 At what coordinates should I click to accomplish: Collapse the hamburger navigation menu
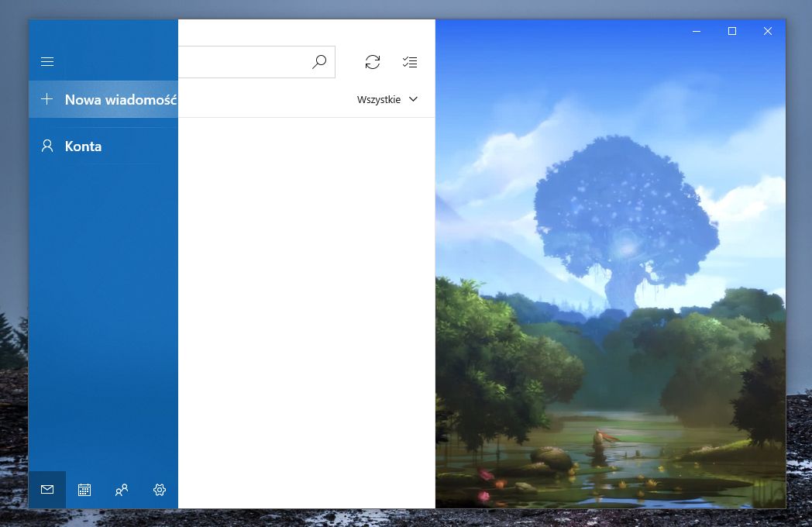[x=47, y=62]
